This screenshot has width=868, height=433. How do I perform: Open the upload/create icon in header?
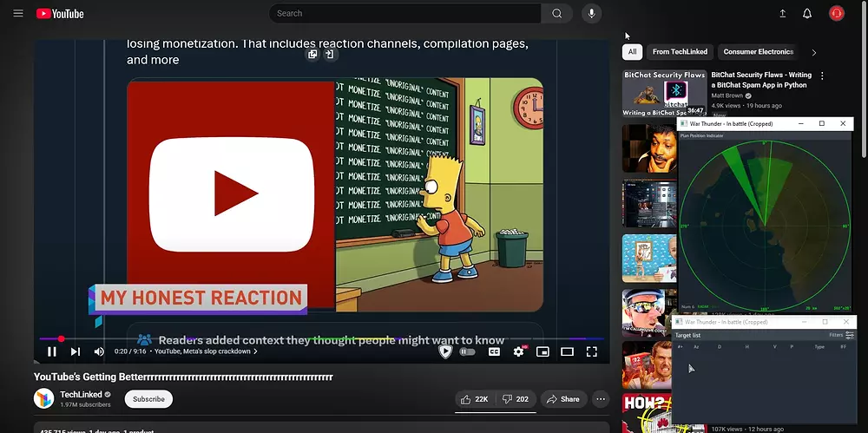click(x=783, y=13)
